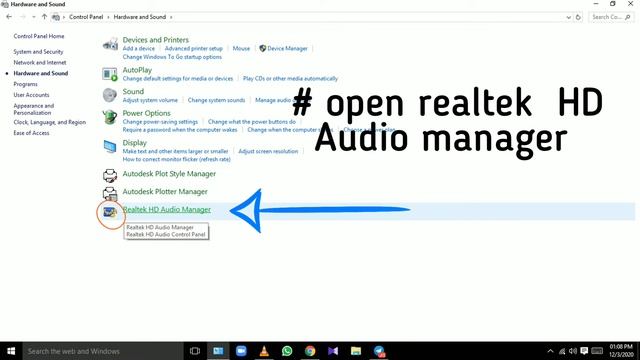
Task: Open Google Chrome from the taskbar
Action: pos(310,351)
